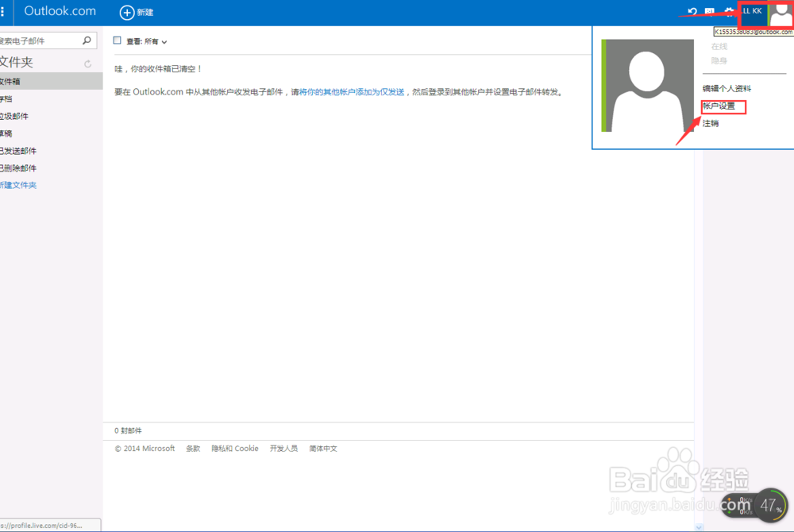Click the © 2014 Microsoft footer text
Screen dimensions: 794x532
tap(145, 449)
